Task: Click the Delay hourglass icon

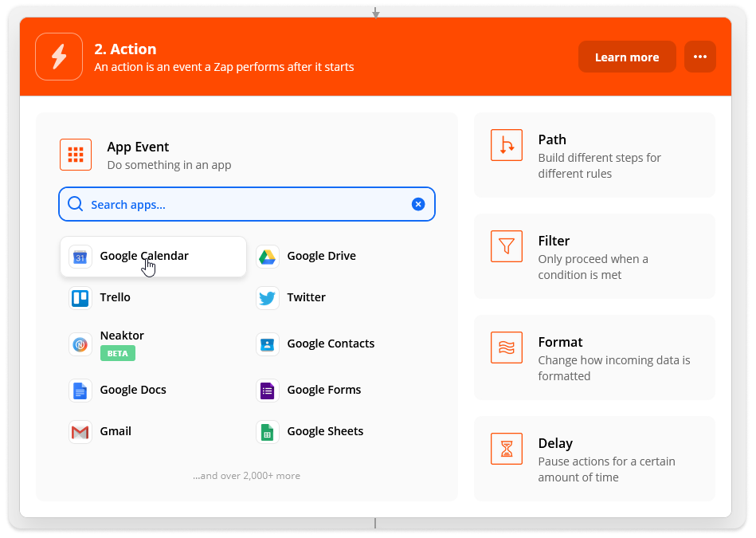Action: tap(506, 449)
